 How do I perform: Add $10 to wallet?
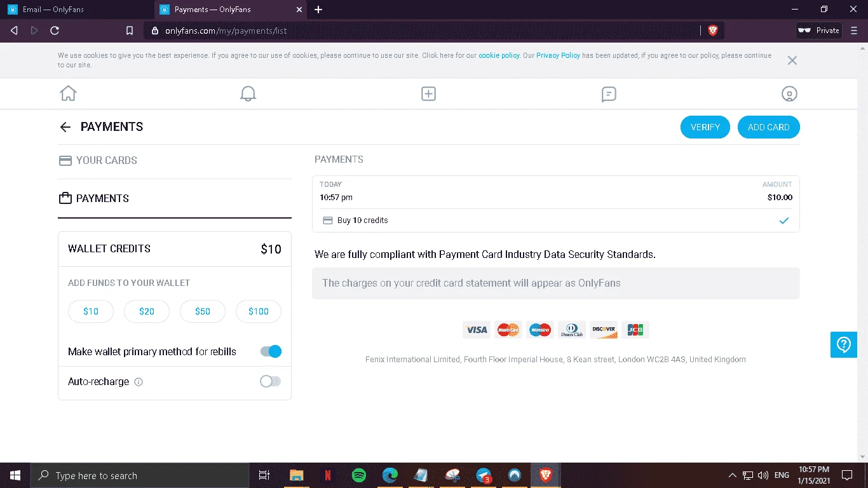[x=91, y=311]
